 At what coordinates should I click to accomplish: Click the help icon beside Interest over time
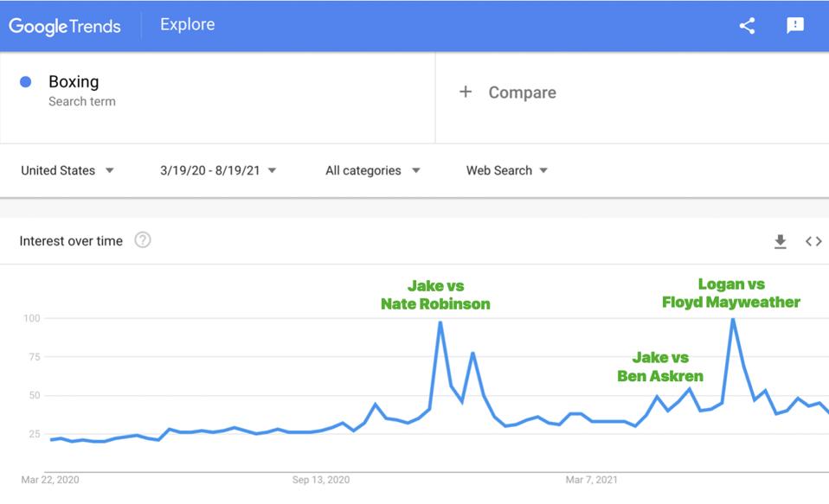coord(143,240)
